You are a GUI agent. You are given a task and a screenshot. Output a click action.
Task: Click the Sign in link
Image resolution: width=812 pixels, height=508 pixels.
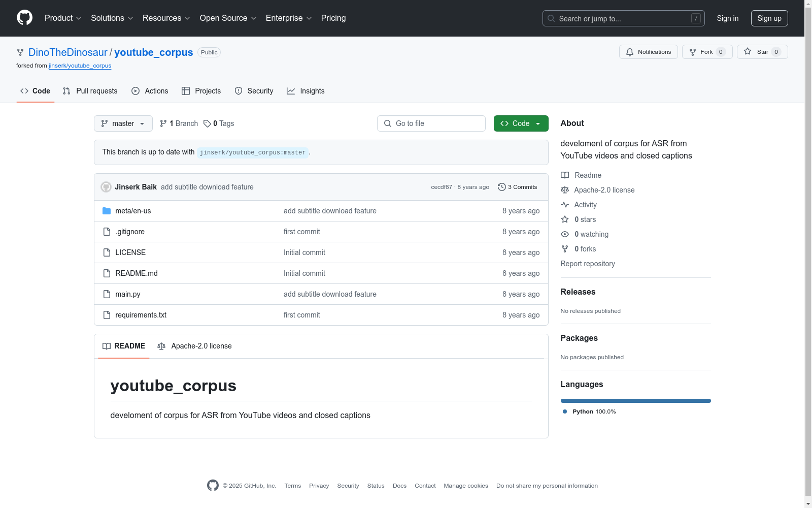pyautogui.click(x=728, y=18)
